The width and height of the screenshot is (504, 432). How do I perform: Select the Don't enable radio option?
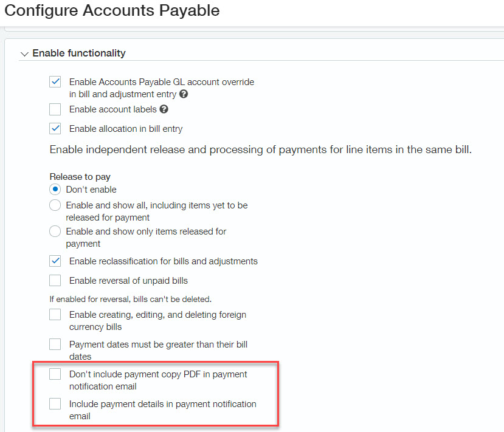click(55, 190)
